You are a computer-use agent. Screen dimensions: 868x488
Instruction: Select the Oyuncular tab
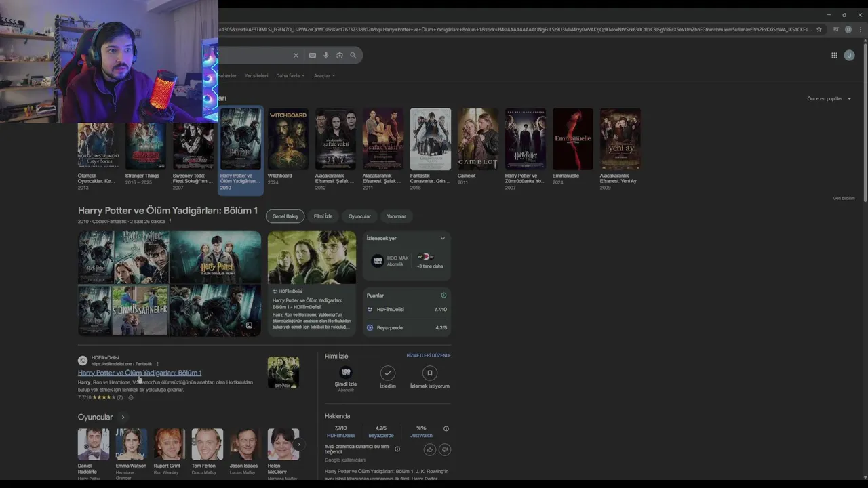click(x=359, y=216)
